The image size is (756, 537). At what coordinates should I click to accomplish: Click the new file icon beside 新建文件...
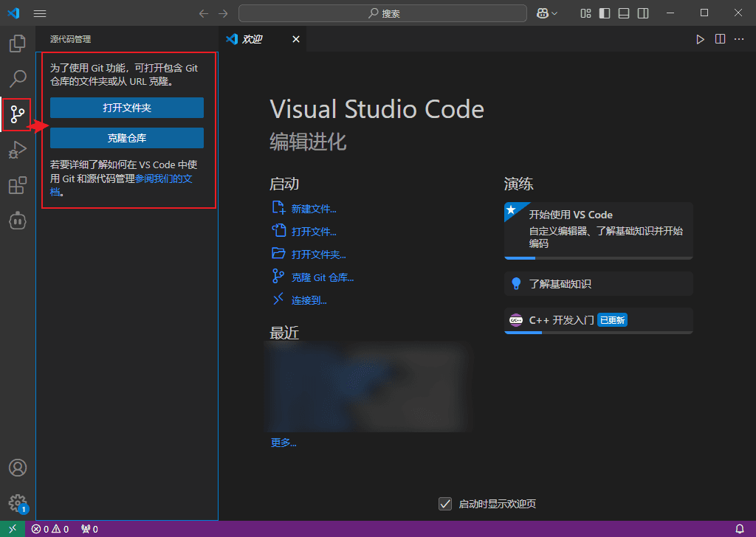[x=278, y=207]
